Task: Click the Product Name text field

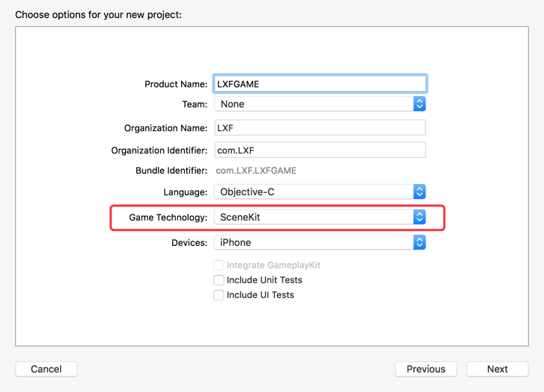Action: (320, 84)
